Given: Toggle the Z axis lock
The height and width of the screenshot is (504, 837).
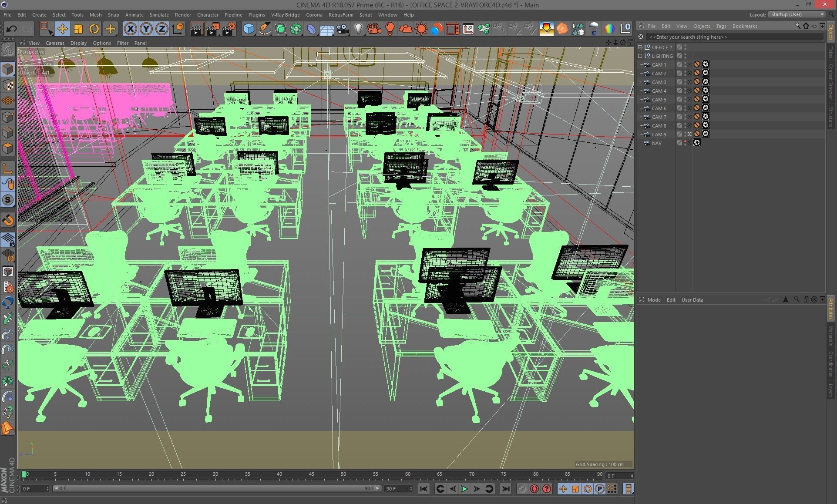Looking at the screenshot, I should [x=162, y=29].
